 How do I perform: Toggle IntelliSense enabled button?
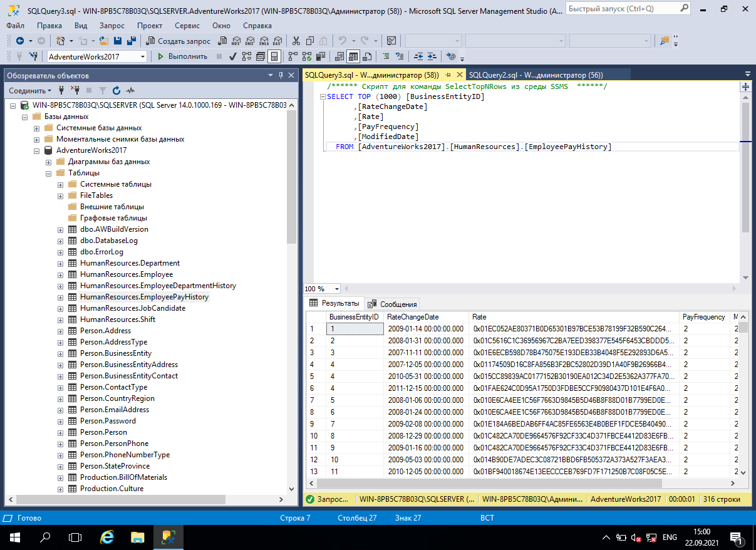pos(274,56)
